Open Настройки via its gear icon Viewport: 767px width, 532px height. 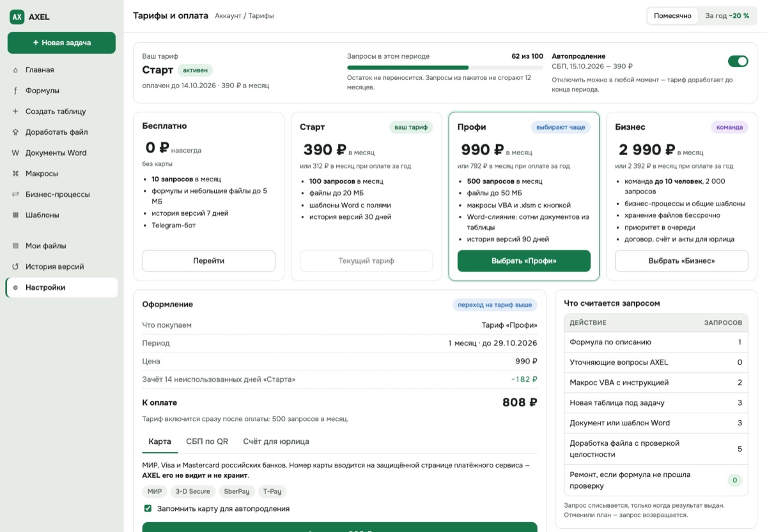click(15, 287)
